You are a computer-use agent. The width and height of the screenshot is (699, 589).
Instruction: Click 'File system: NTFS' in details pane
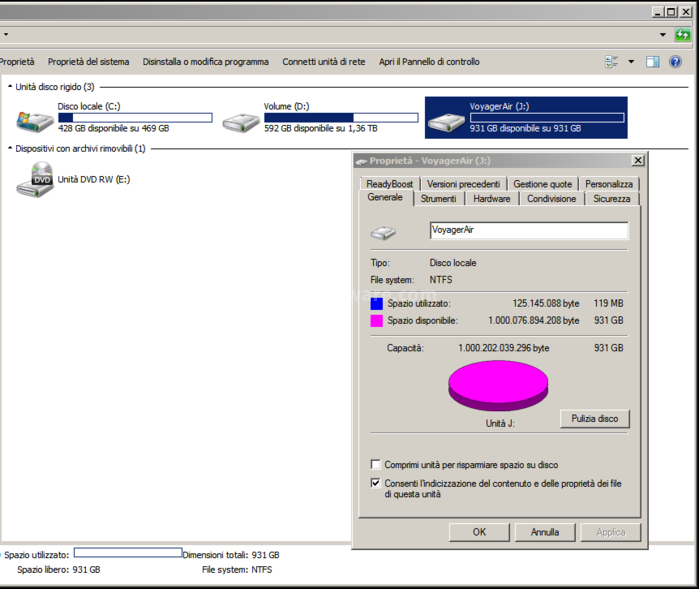[237, 570]
